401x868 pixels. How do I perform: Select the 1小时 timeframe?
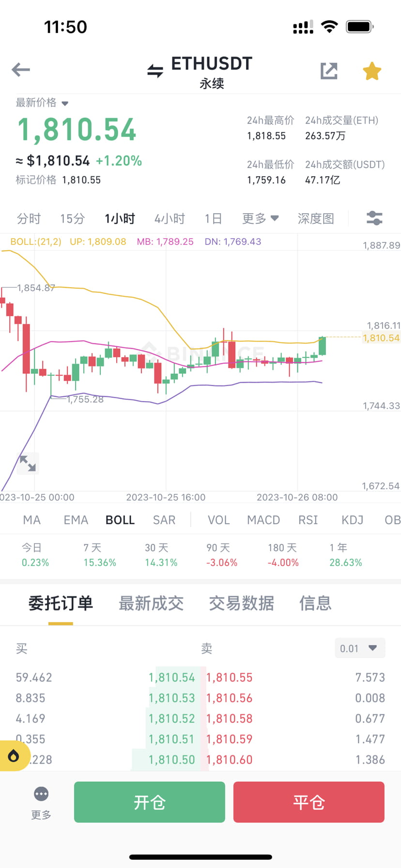point(120,218)
